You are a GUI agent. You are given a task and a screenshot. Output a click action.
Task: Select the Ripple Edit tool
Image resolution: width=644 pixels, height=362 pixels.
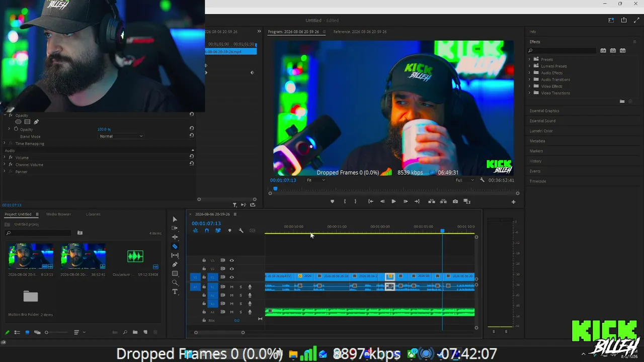(175, 237)
